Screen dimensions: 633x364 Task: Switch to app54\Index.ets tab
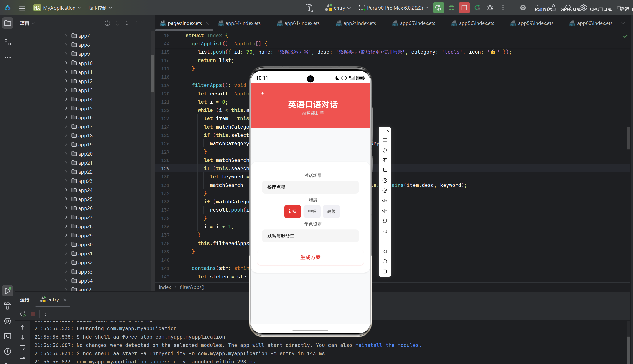pos(239,23)
